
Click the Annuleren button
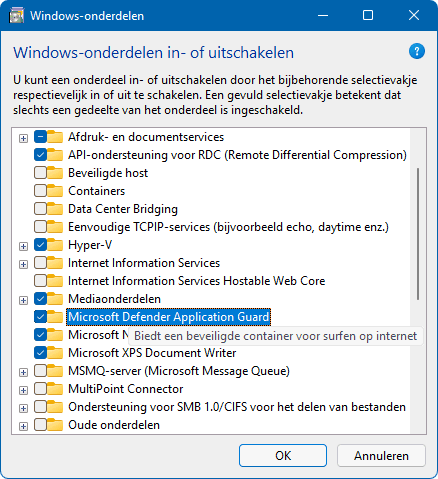point(381,455)
